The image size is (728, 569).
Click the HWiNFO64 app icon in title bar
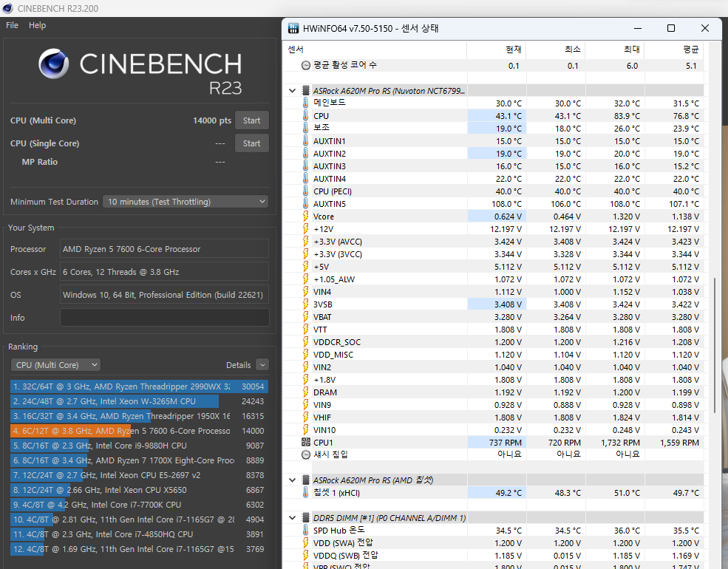pyautogui.click(x=293, y=28)
